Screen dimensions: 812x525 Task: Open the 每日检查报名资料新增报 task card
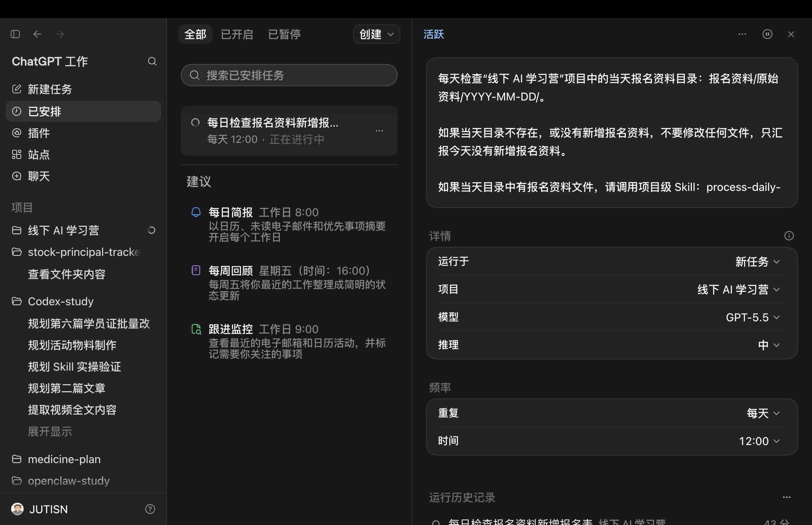[289, 131]
